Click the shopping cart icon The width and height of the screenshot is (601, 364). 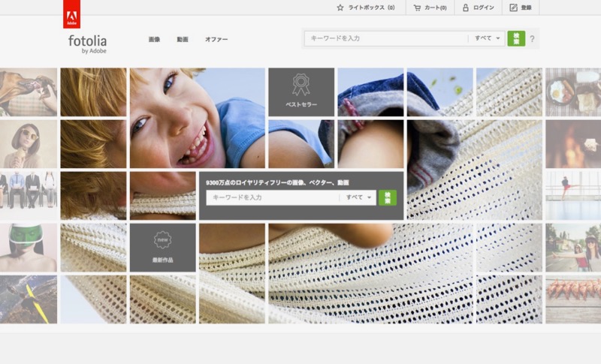(417, 8)
